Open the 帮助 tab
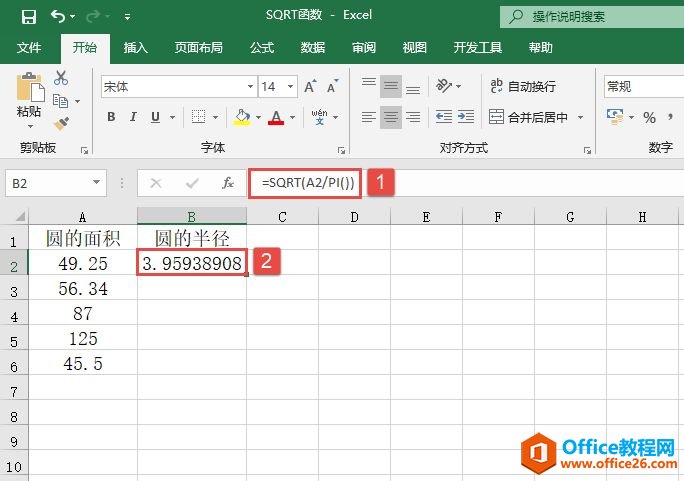The height and width of the screenshot is (481, 684). click(x=540, y=48)
